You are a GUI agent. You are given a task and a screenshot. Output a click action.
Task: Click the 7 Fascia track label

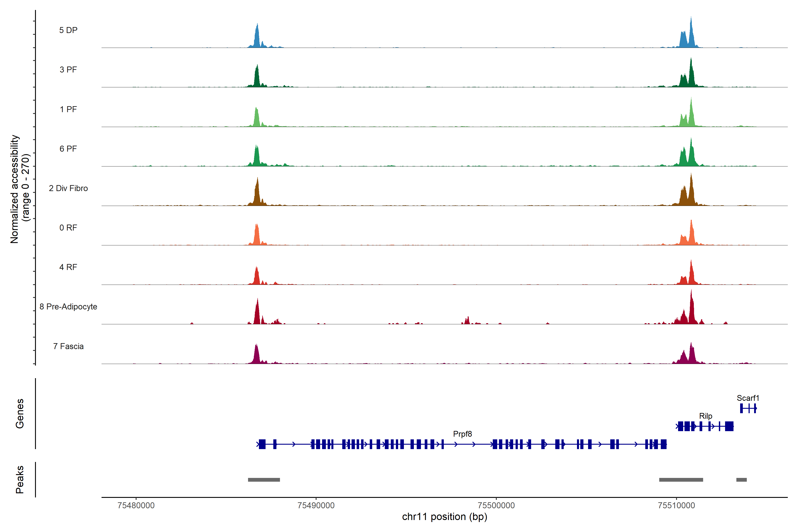[68, 346]
